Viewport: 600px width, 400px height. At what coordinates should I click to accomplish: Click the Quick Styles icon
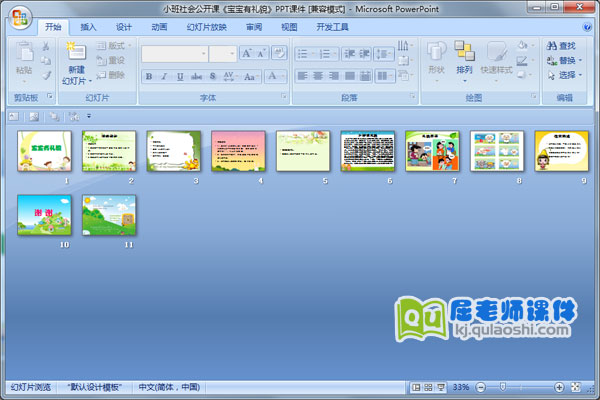497,51
